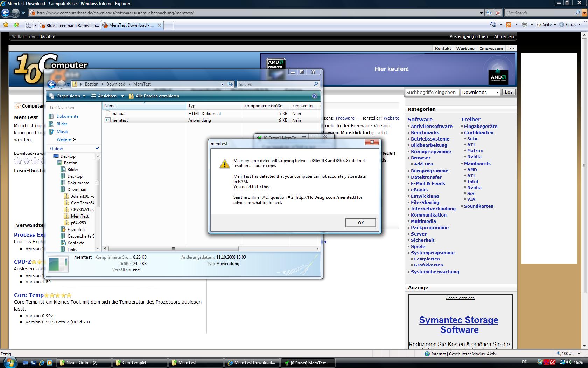Screen dimensions: 588x368
Task: Open the Antivirensoftware category link
Action: [432, 127]
